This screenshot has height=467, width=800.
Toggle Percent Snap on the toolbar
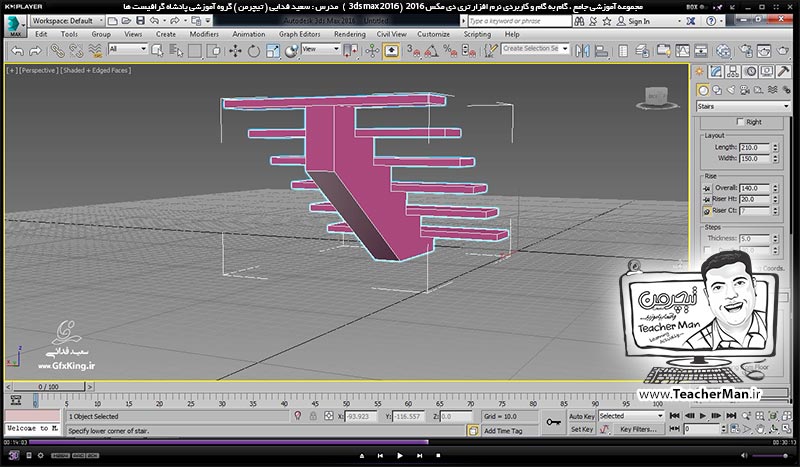point(450,51)
